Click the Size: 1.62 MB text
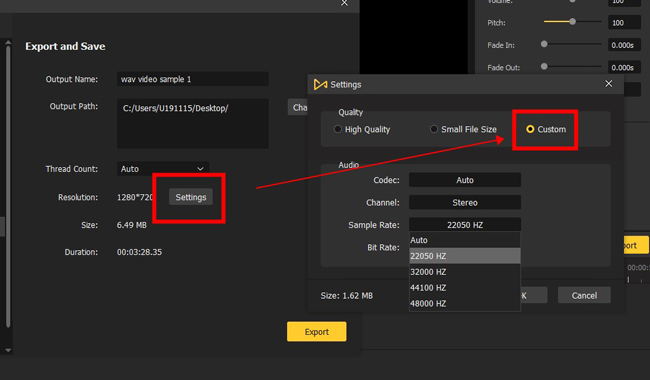Viewport: 650px width, 380px height. tap(347, 296)
